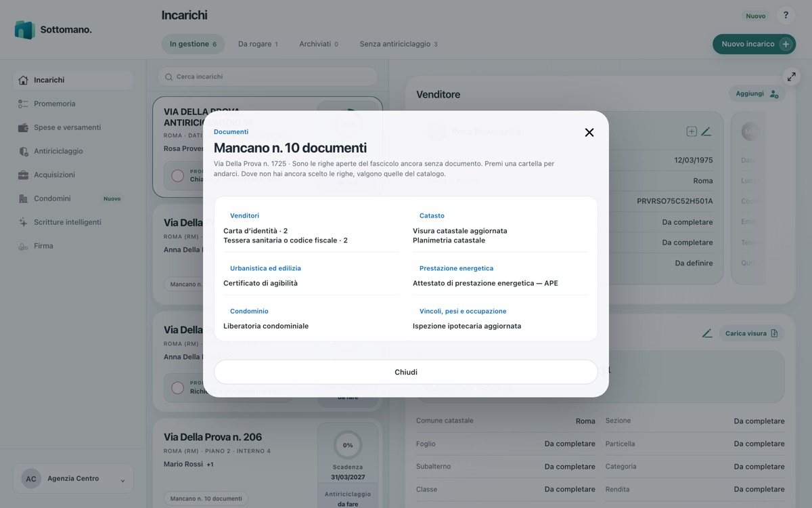
Task: Select the Via Della Prova n. 206 card title
Action: coord(212,437)
